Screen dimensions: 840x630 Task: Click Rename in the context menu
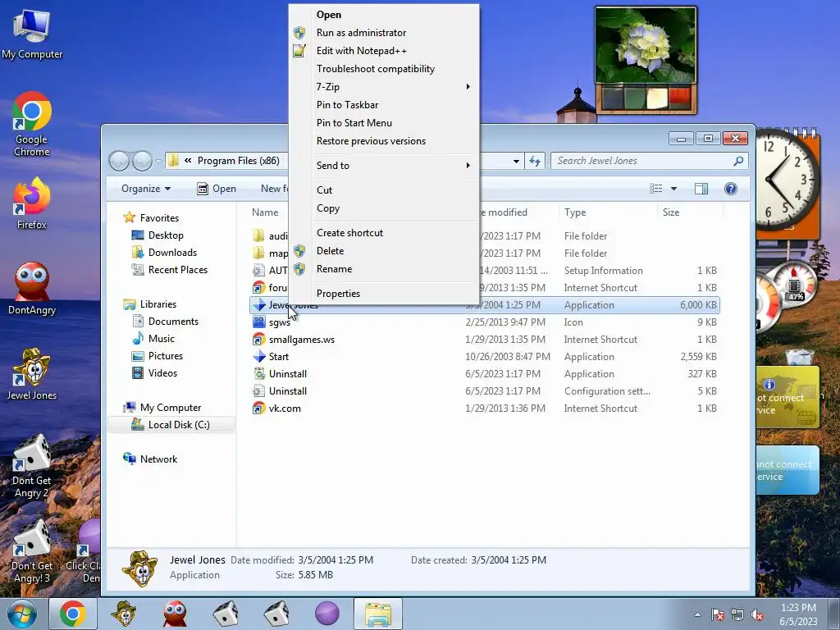[x=384, y=269]
